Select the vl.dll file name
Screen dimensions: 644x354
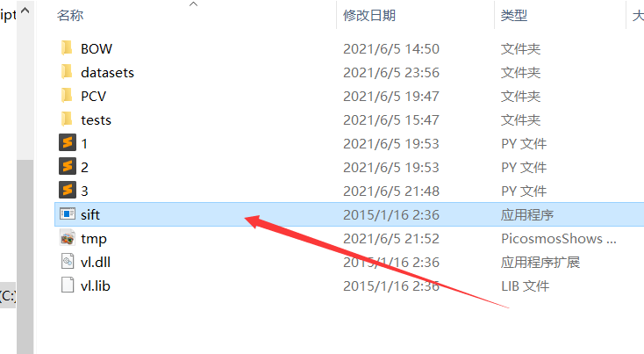pyautogui.click(x=96, y=262)
